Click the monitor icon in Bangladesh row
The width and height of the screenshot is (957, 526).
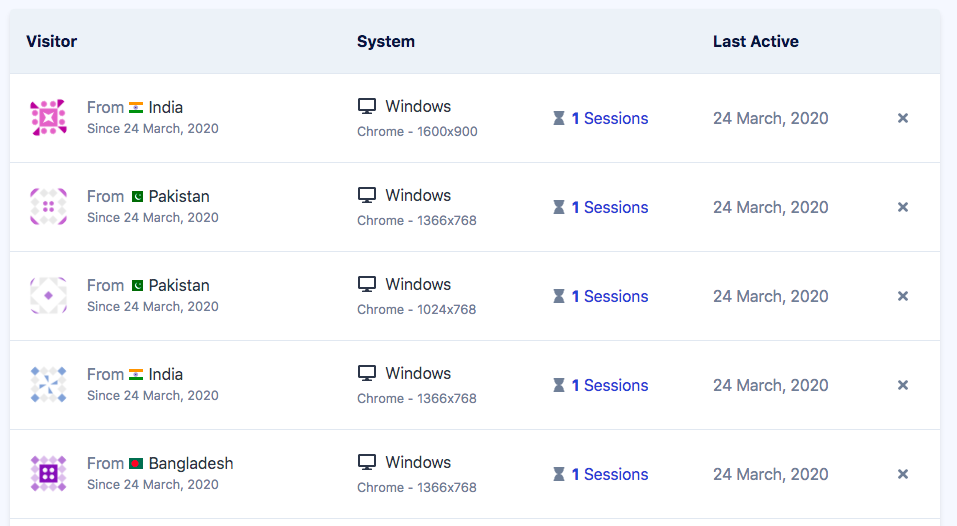pos(367,463)
